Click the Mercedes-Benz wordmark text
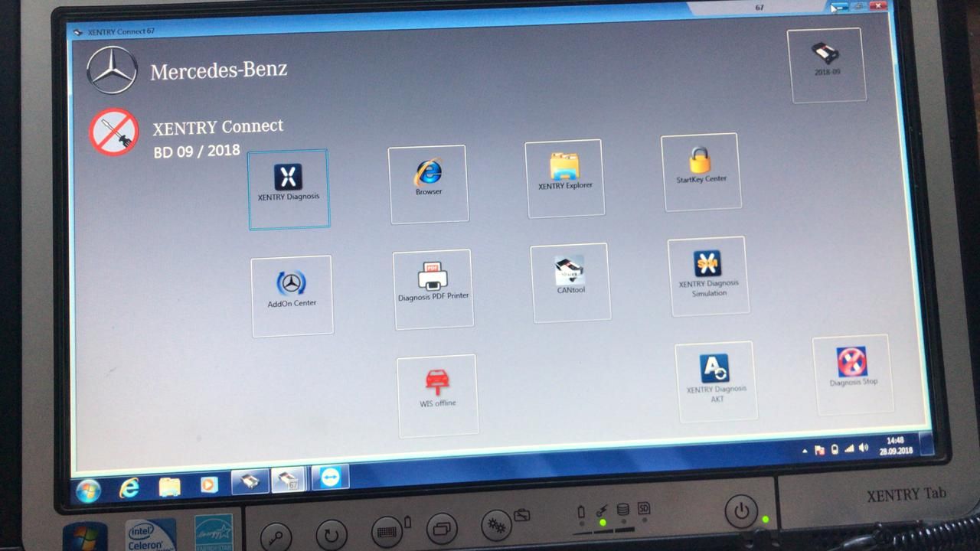This screenshot has width=980, height=551. click(219, 70)
